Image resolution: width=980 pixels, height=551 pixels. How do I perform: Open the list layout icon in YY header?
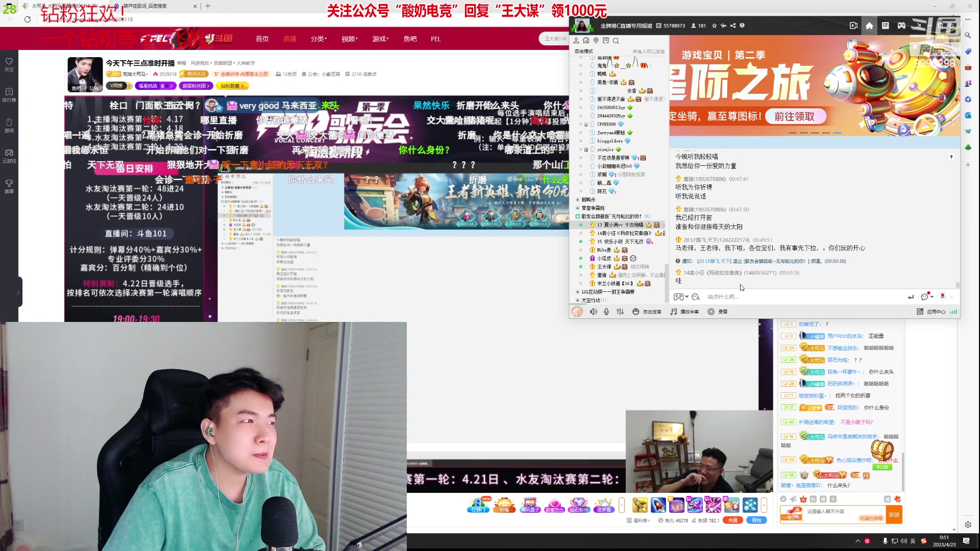pyautogui.click(x=886, y=26)
